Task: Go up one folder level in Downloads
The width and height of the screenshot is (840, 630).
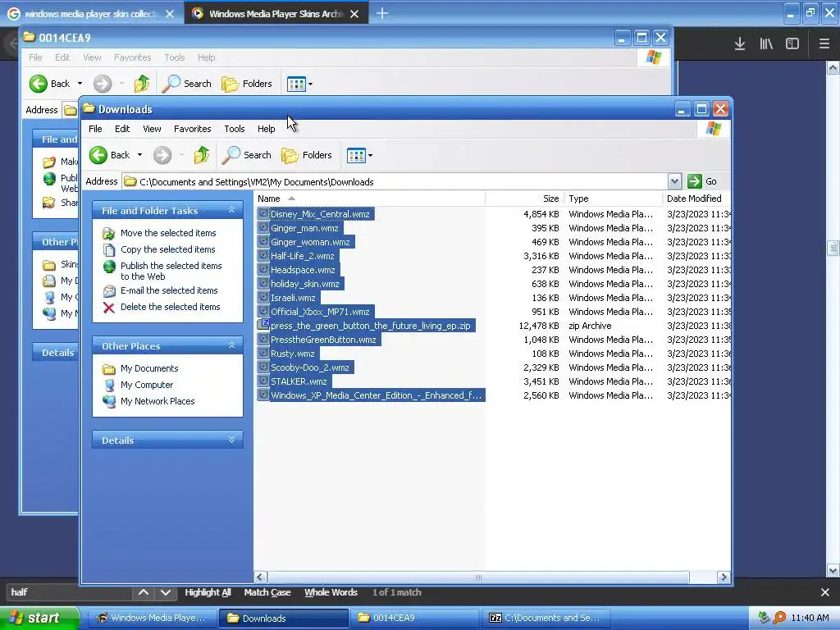Action: point(202,155)
